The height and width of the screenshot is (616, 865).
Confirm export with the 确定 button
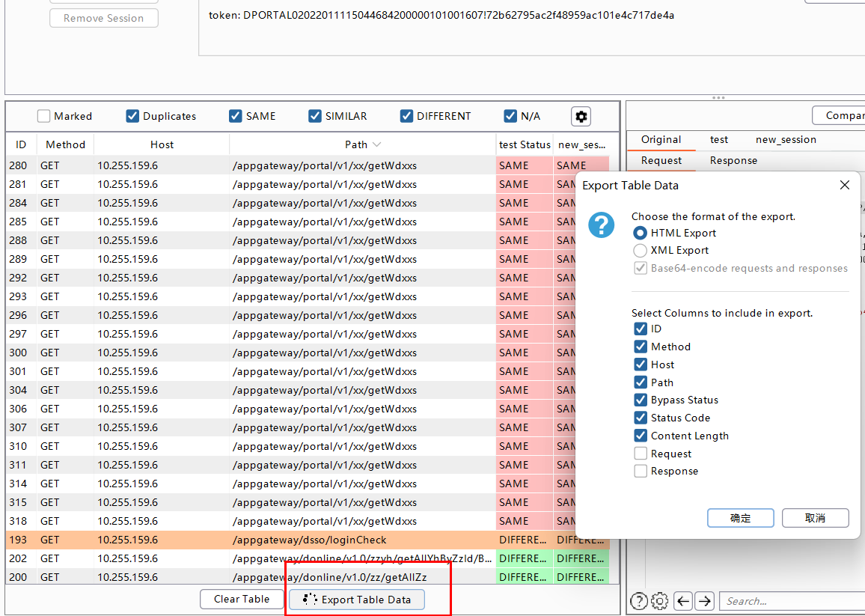tap(740, 517)
